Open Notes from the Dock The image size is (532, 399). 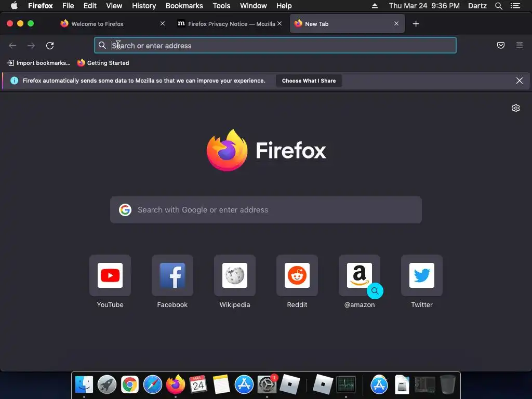tap(221, 385)
